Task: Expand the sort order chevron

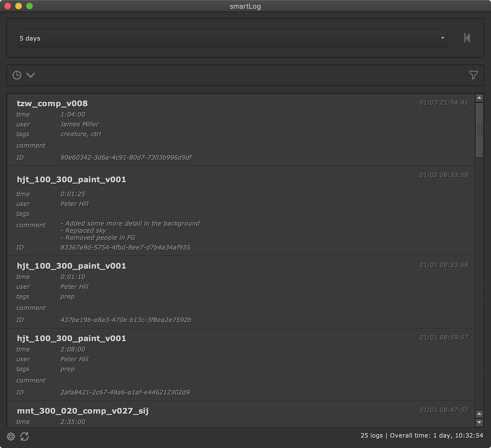Action: 31,75
